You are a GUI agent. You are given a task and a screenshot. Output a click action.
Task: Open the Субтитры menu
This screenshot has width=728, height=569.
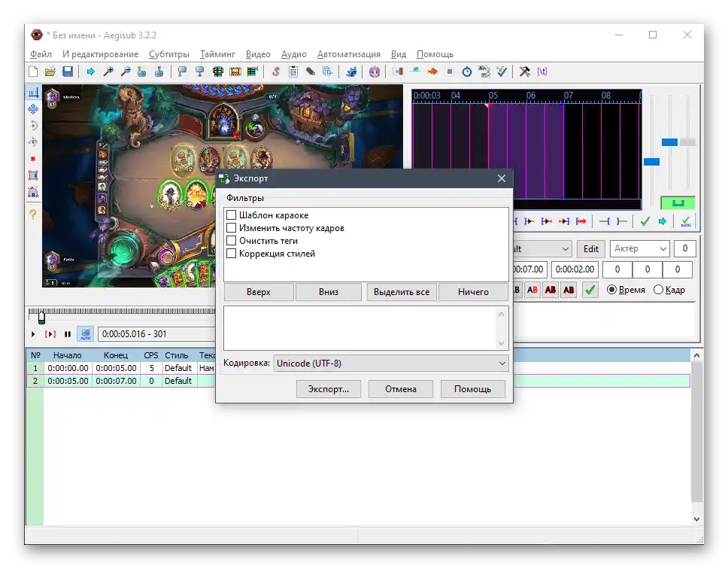tap(169, 54)
